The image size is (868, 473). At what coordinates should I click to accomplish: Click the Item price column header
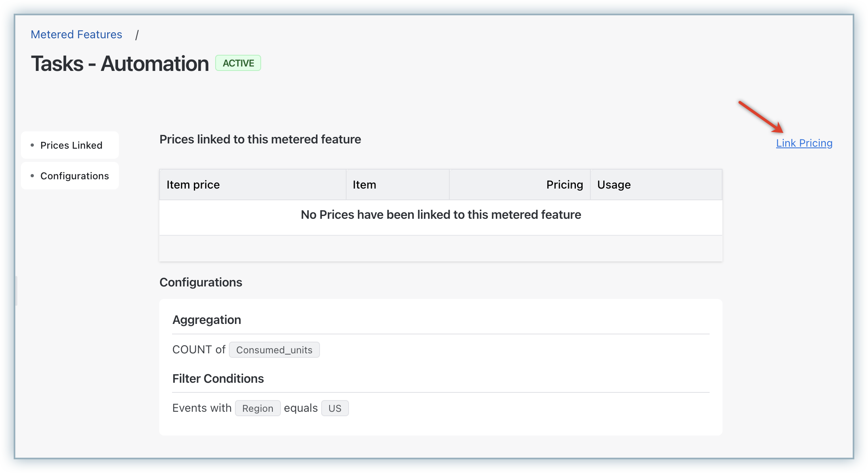click(x=193, y=185)
